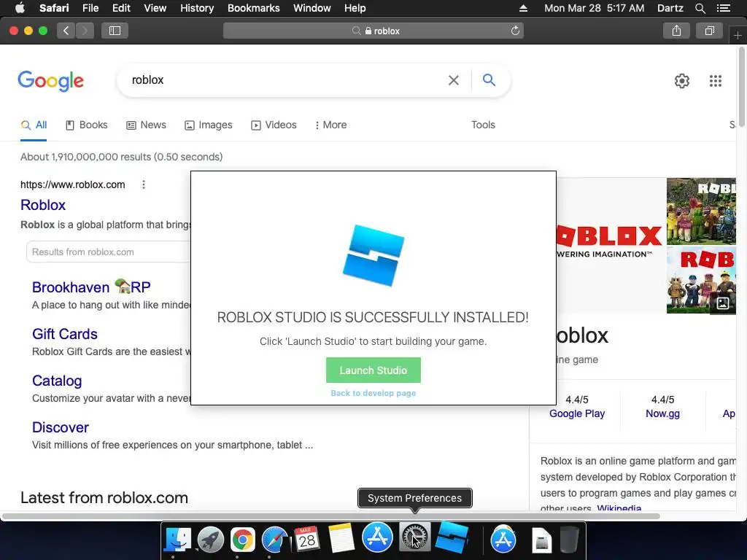Open the Safari application menu
747x560 pixels.
[x=54, y=8]
